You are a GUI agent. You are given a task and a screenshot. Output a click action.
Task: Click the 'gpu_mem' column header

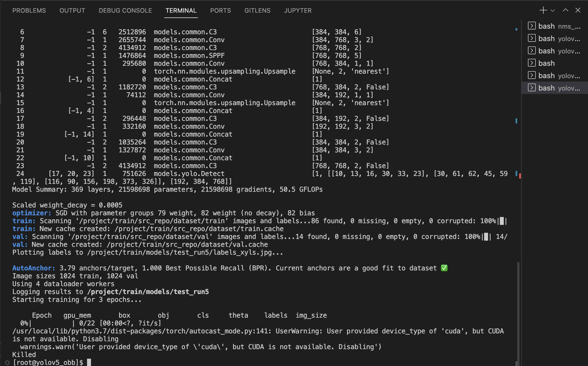click(x=77, y=315)
